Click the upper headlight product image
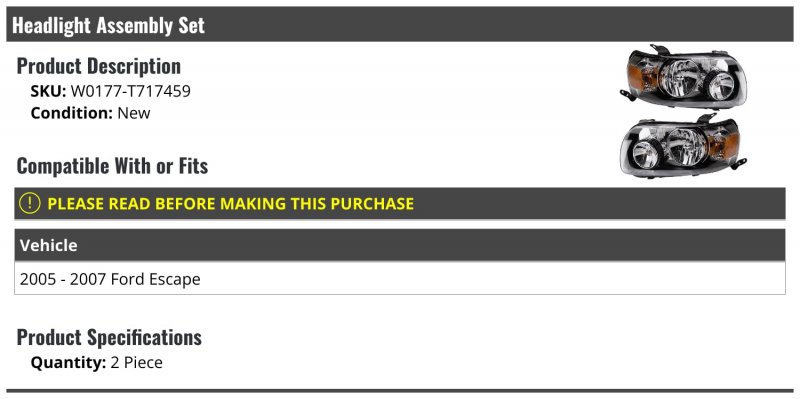The image size is (800, 399). [x=683, y=77]
